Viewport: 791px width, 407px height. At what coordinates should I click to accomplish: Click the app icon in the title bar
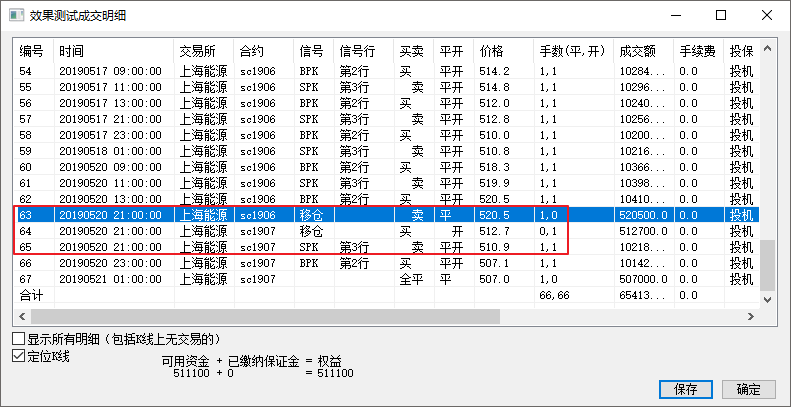(15, 16)
